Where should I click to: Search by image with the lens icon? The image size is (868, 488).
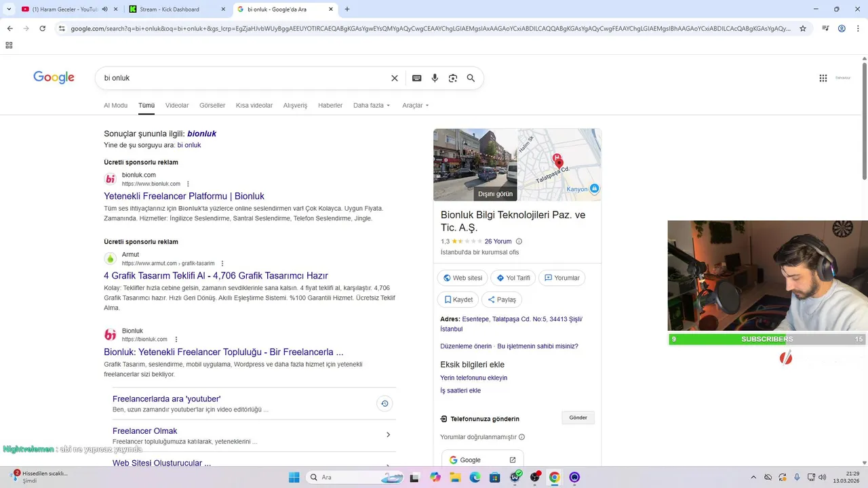pyautogui.click(x=453, y=78)
